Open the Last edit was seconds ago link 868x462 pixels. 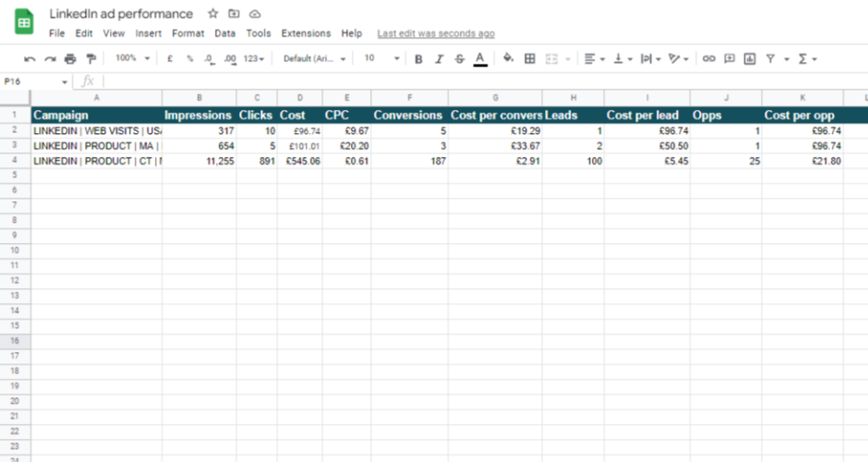coord(436,34)
